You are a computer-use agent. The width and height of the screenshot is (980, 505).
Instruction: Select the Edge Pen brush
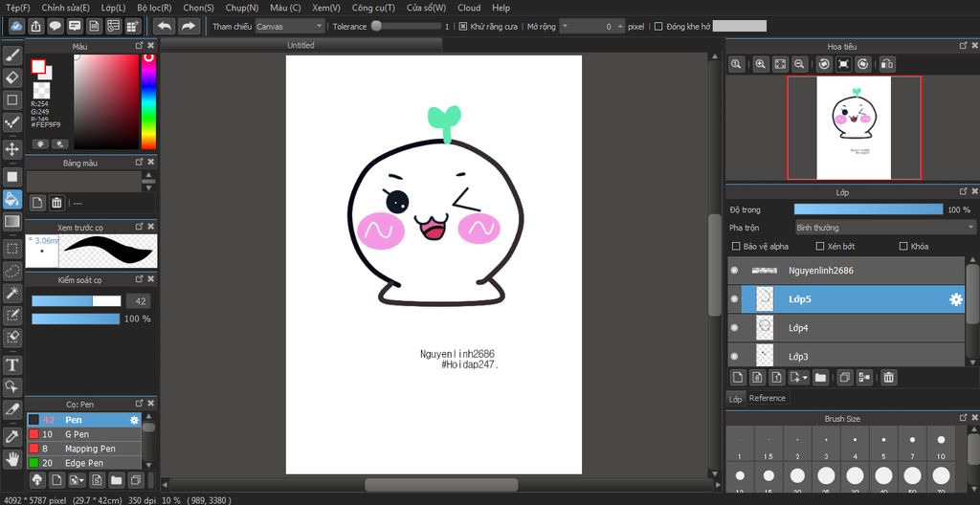click(x=84, y=463)
